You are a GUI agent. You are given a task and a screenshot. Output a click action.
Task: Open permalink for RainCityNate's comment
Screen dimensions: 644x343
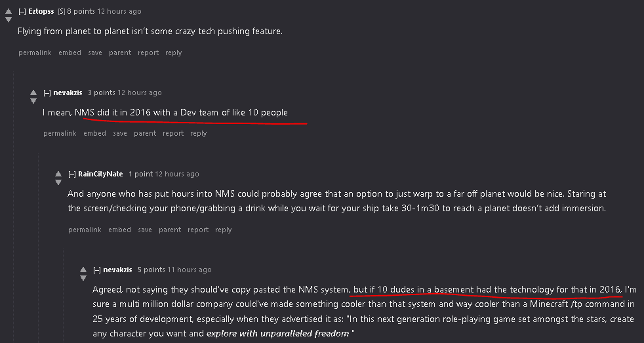(85, 230)
